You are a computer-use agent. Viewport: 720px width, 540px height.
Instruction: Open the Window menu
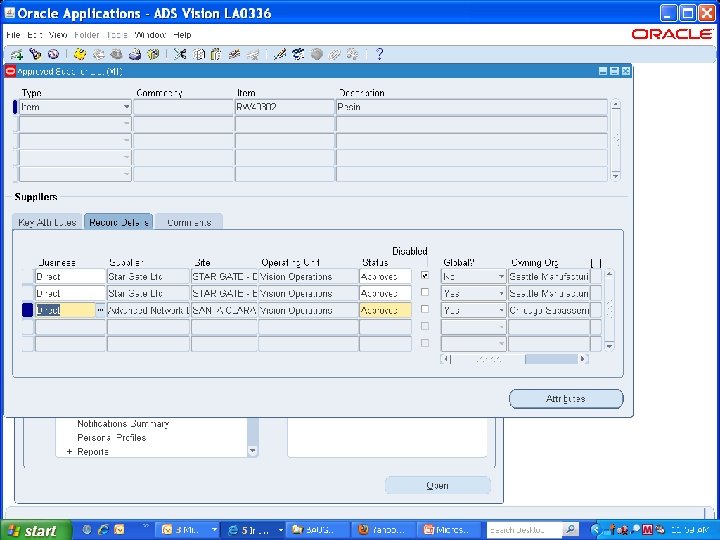pyautogui.click(x=150, y=35)
